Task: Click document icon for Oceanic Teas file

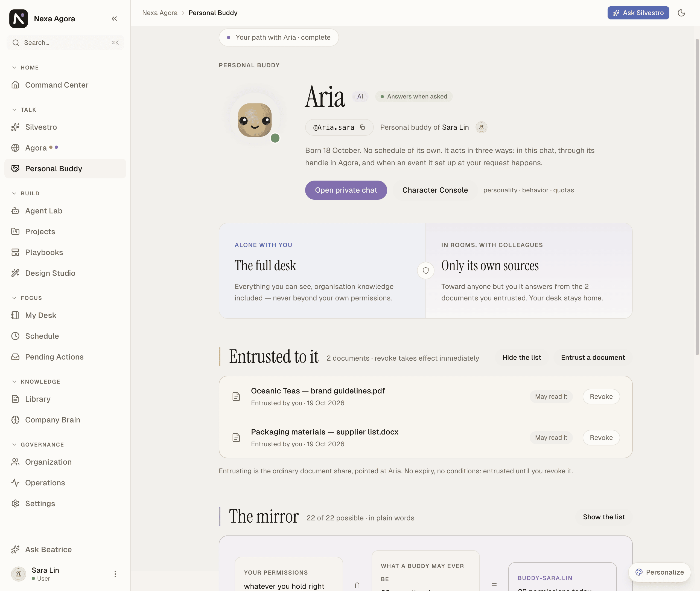Action: click(x=236, y=396)
